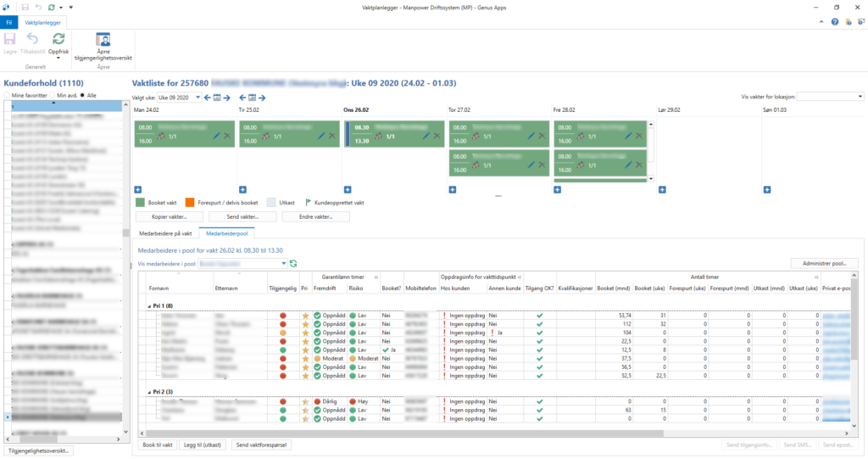The image size is (868, 459).
Task: Select the Min avd. radio button
Action: pos(52,96)
